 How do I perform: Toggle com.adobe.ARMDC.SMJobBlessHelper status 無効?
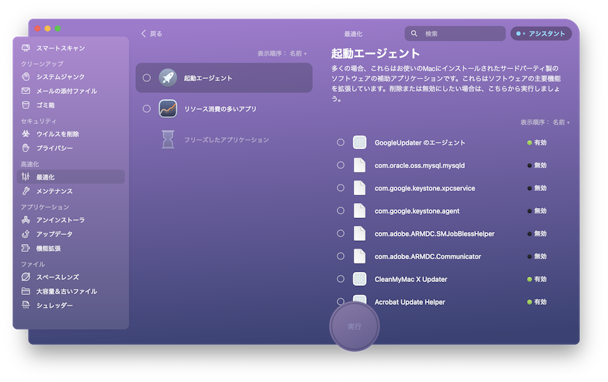click(x=537, y=233)
